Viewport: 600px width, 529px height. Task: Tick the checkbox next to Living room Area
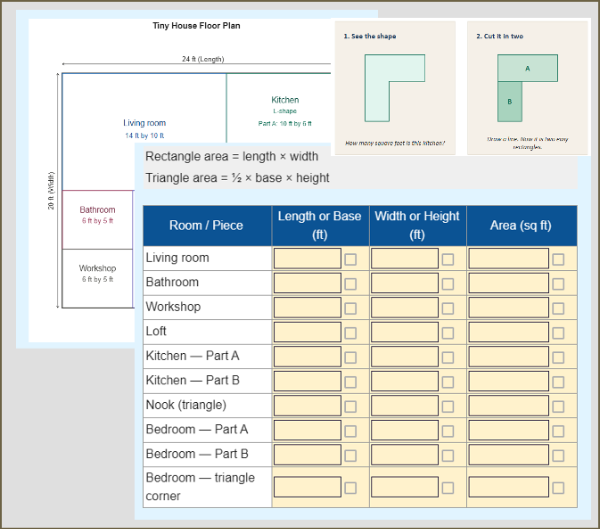pyautogui.click(x=558, y=259)
